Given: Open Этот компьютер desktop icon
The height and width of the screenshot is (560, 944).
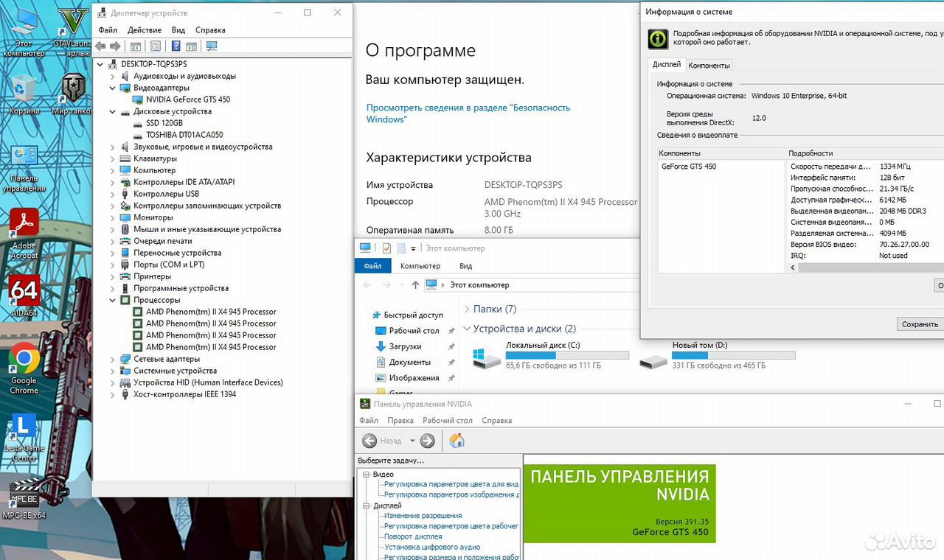Looking at the screenshot, I should click(24, 32).
